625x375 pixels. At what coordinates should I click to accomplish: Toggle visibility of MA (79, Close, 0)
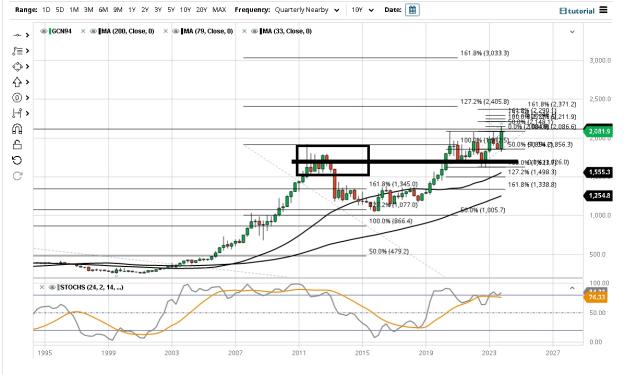(175, 31)
